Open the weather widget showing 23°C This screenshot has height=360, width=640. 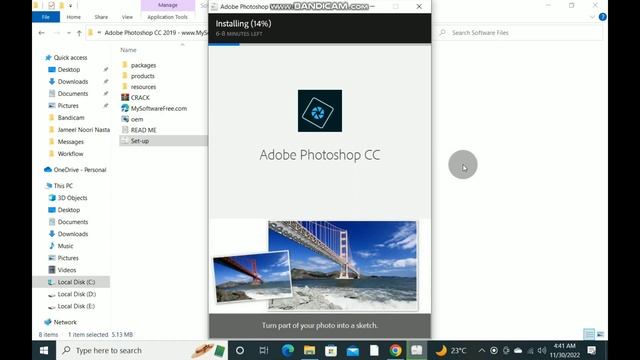(451, 351)
